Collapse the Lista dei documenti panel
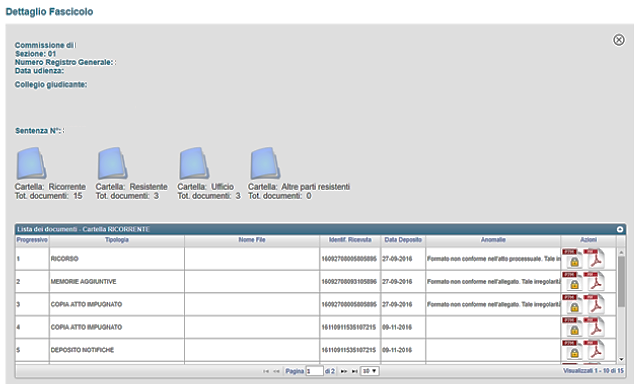634x384 pixels. click(620, 229)
